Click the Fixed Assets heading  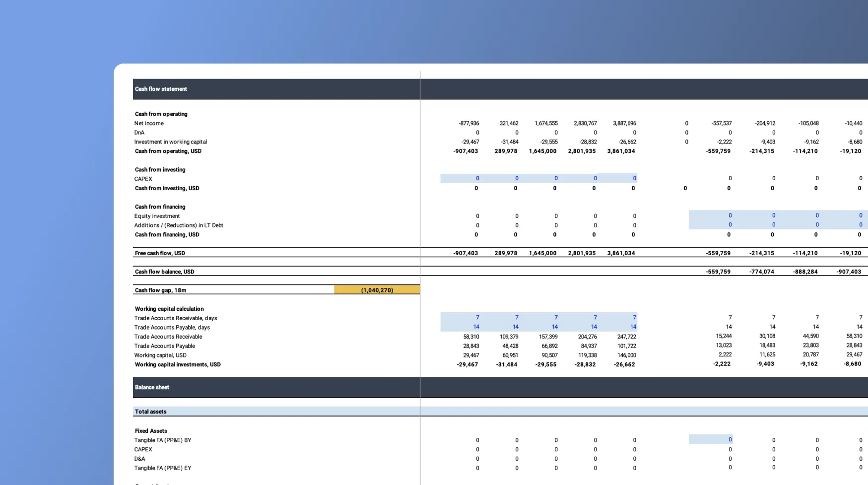coord(151,431)
